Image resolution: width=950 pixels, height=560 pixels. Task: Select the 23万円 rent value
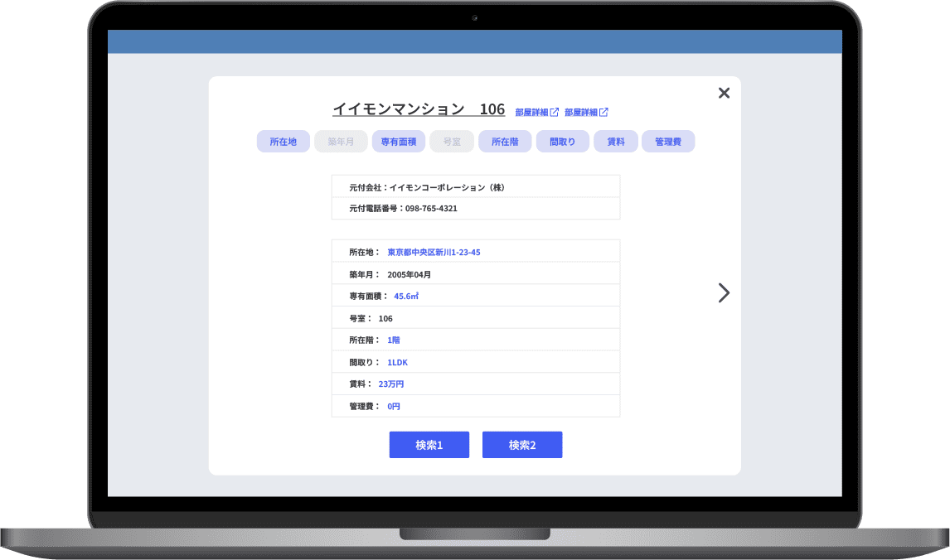(x=391, y=384)
